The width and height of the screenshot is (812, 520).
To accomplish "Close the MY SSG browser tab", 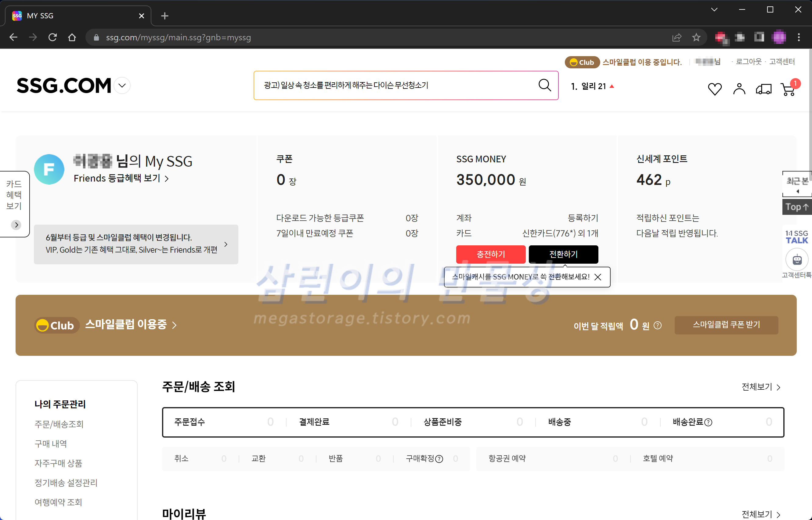I will pyautogui.click(x=142, y=16).
